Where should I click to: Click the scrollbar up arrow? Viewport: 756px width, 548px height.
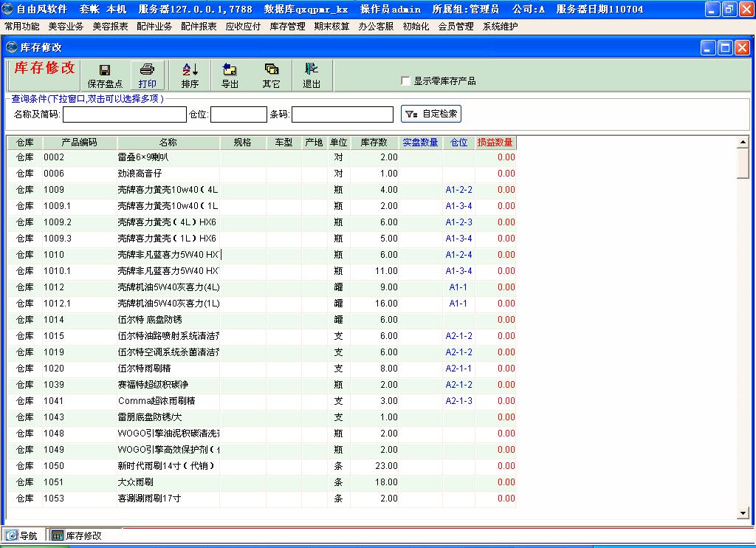[x=743, y=142]
